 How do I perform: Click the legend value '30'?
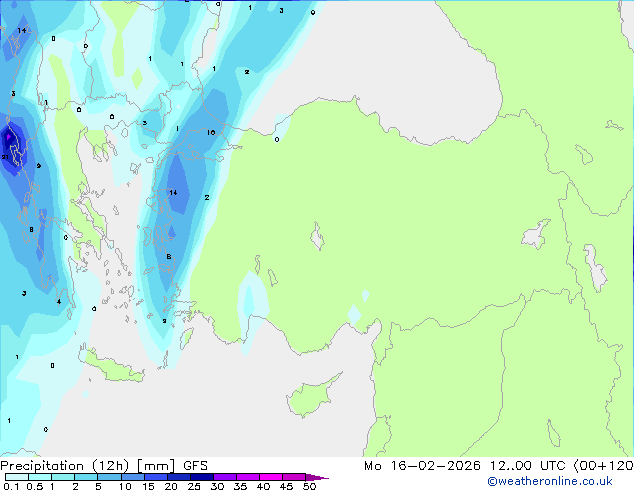point(217,486)
